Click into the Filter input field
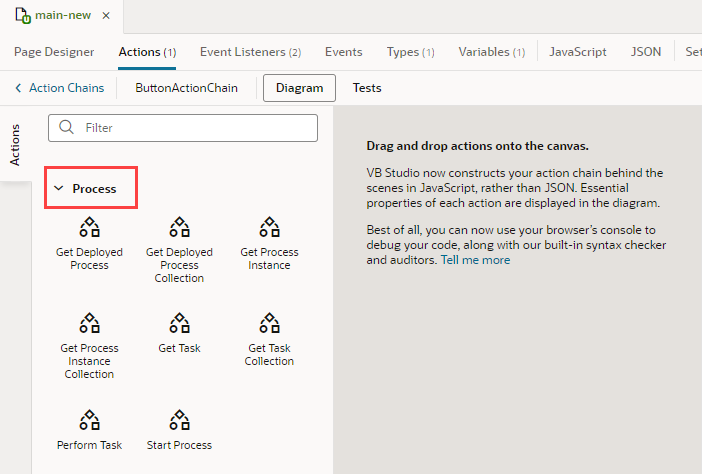This screenshot has height=474, width=702. pyautogui.click(x=183, y=128)
